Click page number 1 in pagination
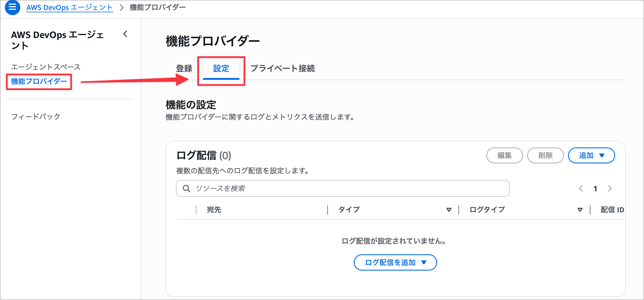 [x=595, y=189]
